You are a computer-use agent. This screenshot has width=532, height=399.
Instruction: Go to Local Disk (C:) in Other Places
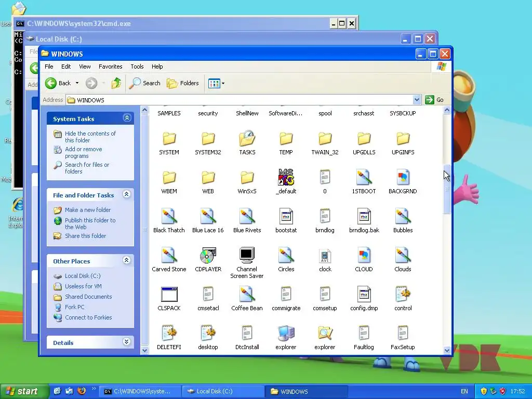83,276
